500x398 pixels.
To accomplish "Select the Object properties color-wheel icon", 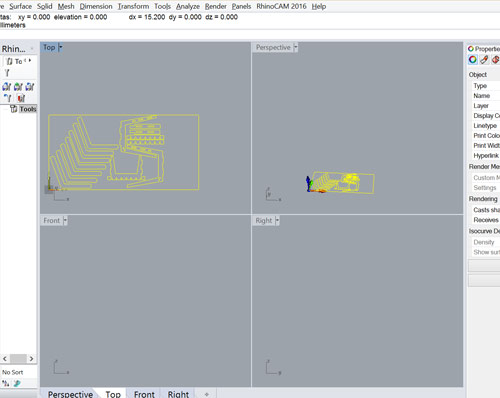I will pos(473,60).
